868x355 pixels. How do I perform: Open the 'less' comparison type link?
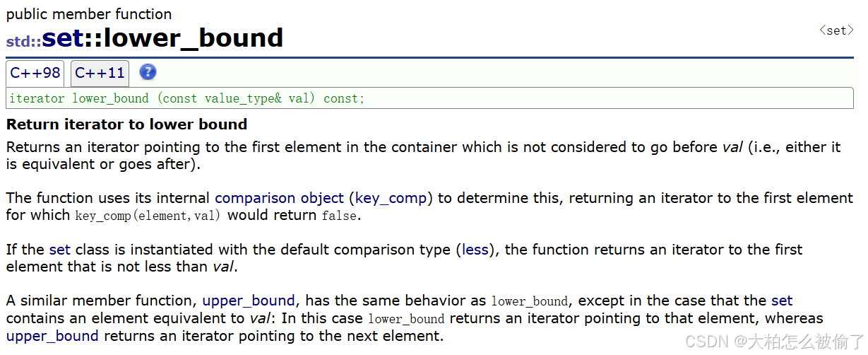[475, 250]
